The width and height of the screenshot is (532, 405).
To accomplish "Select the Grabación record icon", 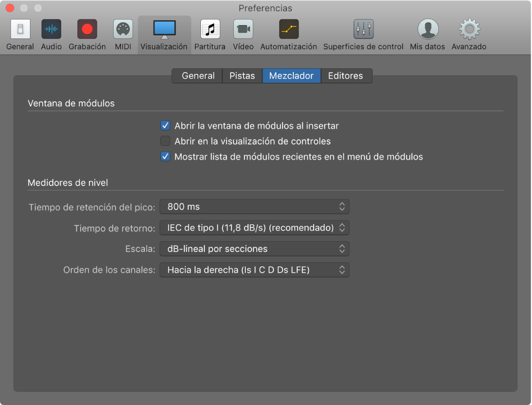I will pos(87,29).
